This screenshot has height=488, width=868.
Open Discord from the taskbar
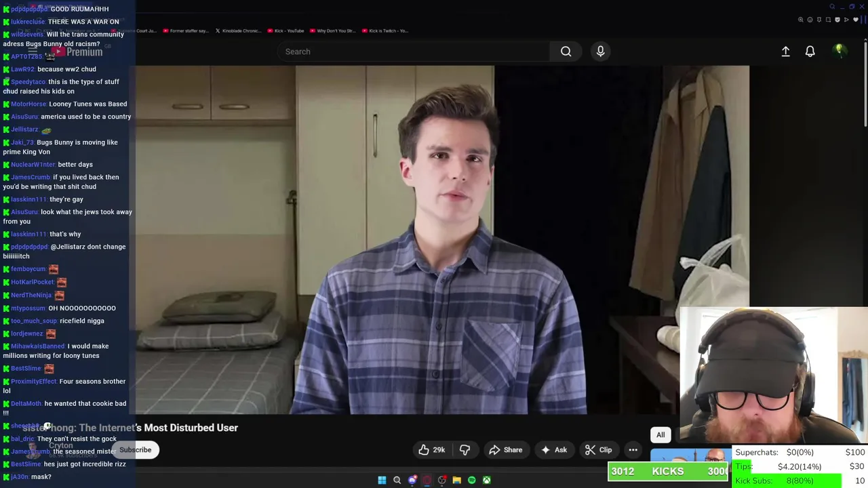(412, 480)
